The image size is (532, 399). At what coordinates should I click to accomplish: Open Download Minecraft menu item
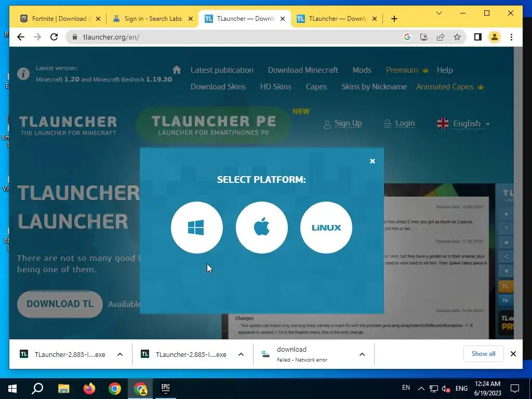(303, 70)
